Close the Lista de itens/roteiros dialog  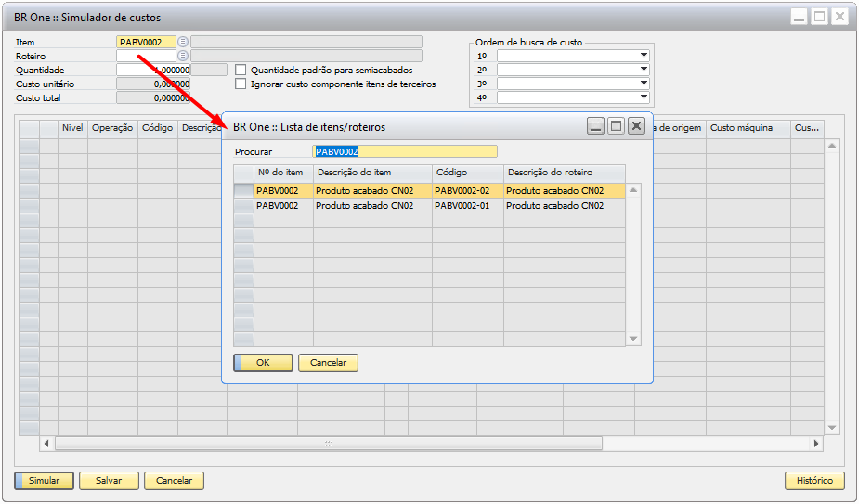coord(636,126)
